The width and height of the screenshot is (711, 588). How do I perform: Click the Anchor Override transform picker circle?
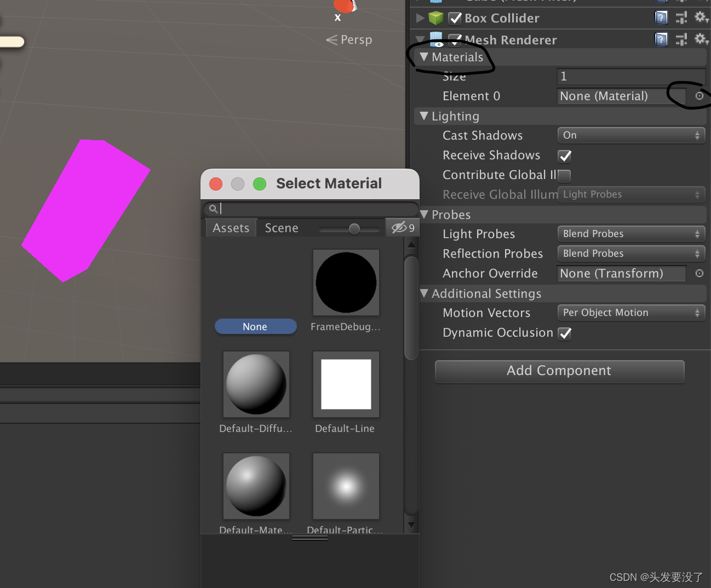pyautogui.click(x=699, y=273)
